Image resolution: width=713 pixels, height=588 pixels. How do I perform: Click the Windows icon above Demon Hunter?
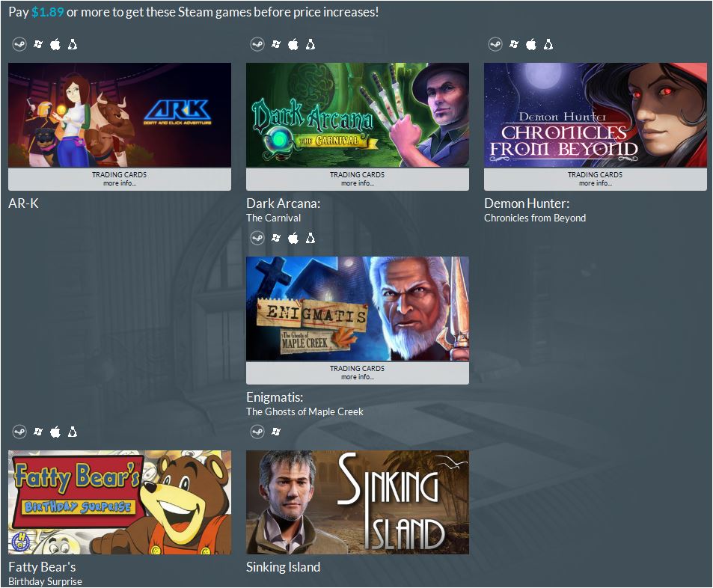(x=514, y=44)
